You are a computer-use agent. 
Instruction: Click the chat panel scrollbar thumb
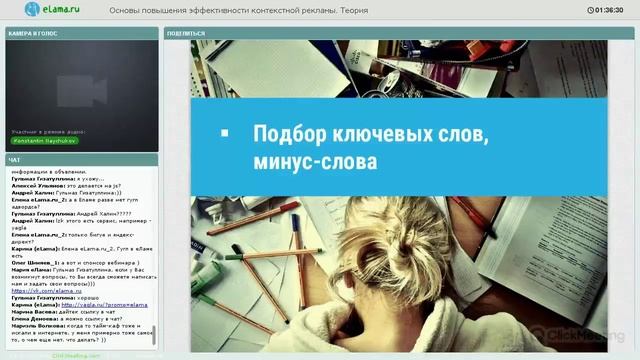click(154, 335)
